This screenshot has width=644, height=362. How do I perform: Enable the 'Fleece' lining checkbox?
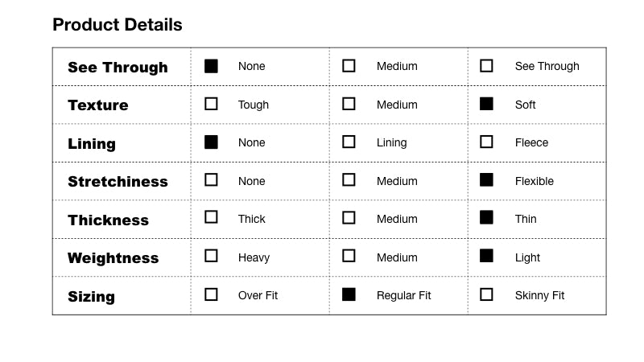point(486,142)
